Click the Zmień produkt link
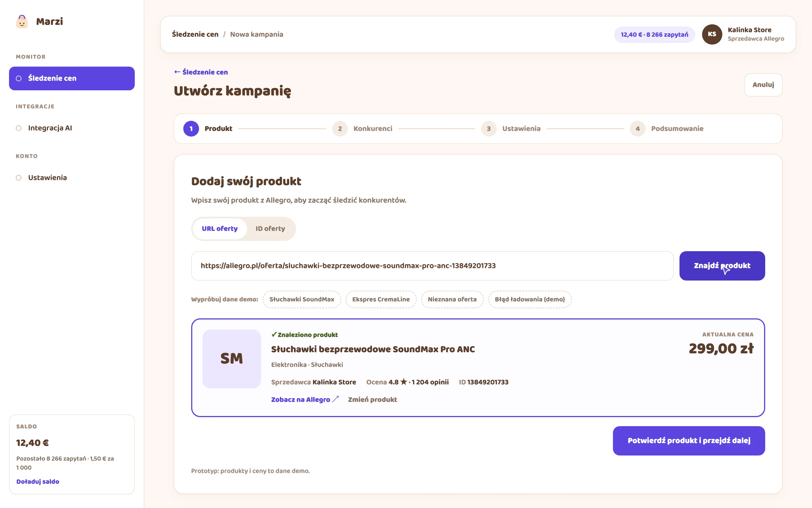812x508 pixels. click(x=372, y=399)
